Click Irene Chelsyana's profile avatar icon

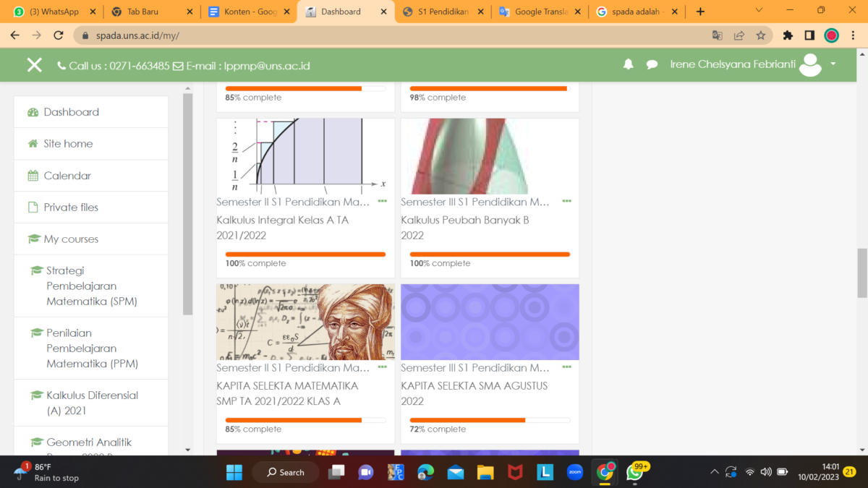810,64
